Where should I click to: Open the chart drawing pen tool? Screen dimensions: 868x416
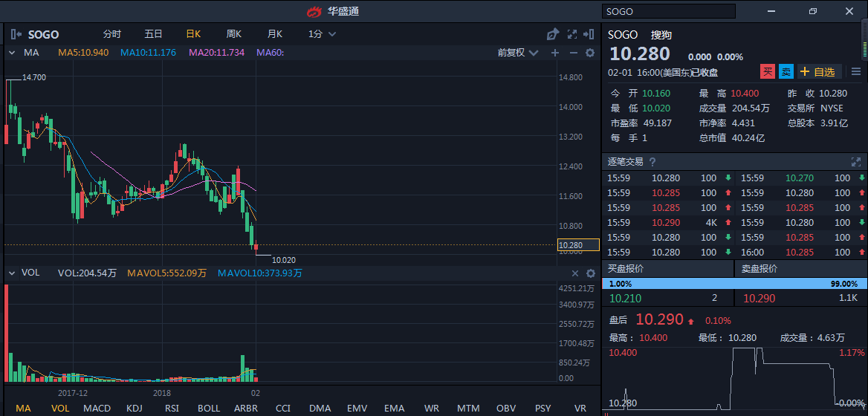552,34
